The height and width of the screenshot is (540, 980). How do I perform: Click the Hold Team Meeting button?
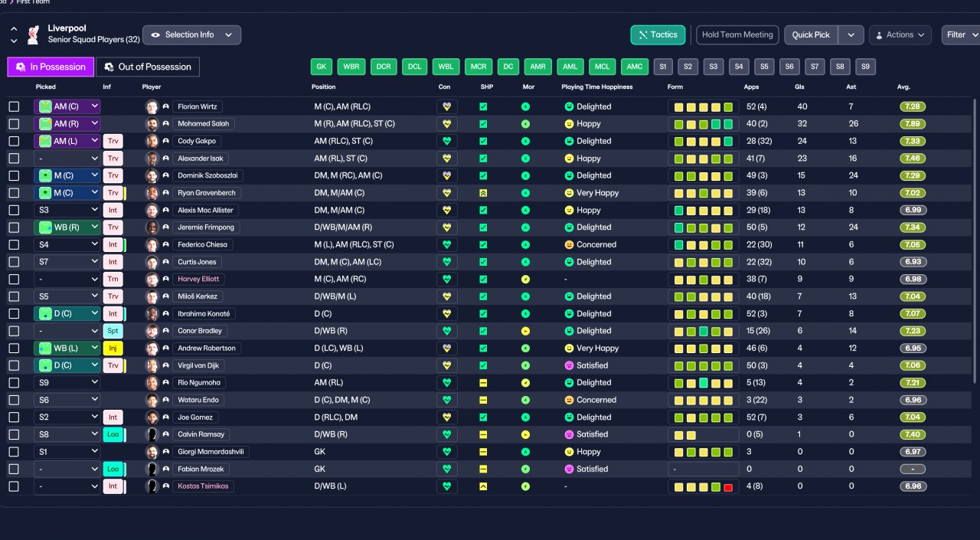pos(737,34)
